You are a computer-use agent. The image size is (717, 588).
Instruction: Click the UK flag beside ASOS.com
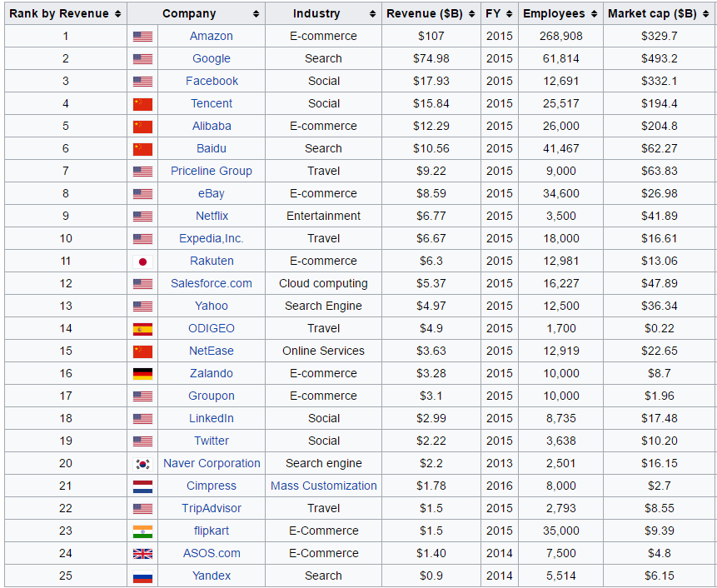click(142, 554)
